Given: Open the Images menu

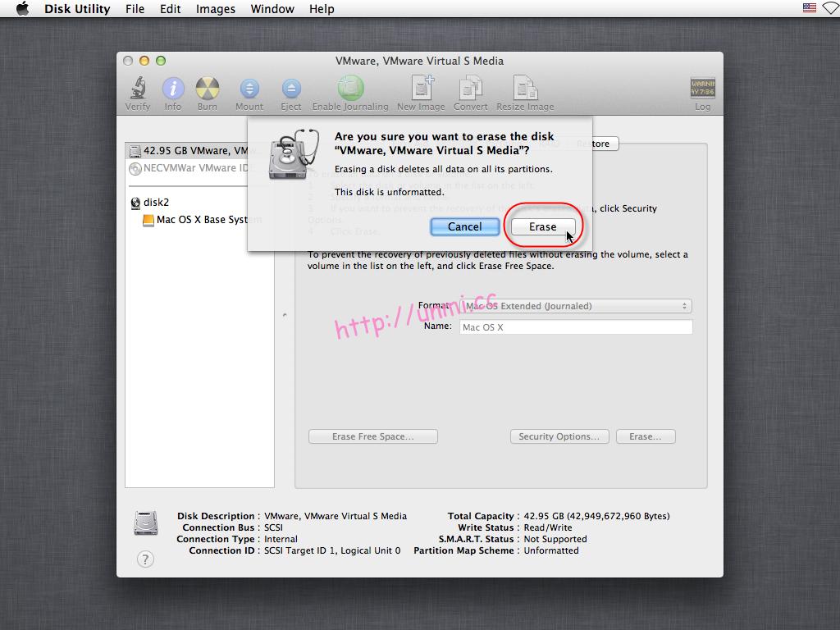Looking at the screenshot, I should (215, 9).
